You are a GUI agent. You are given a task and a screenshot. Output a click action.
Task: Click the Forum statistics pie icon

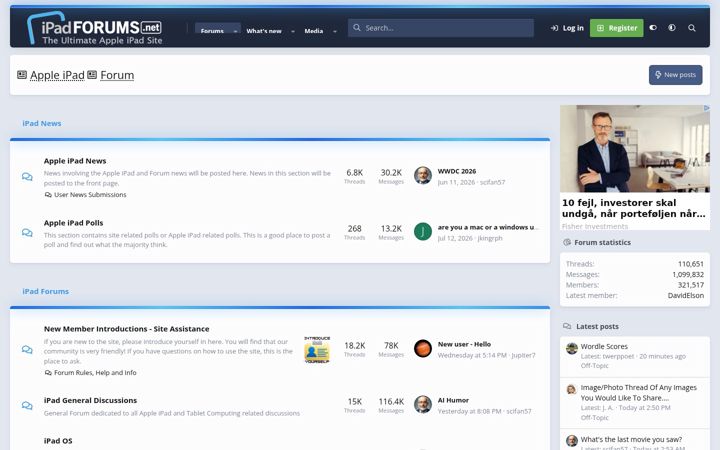[x=567, y=242]
